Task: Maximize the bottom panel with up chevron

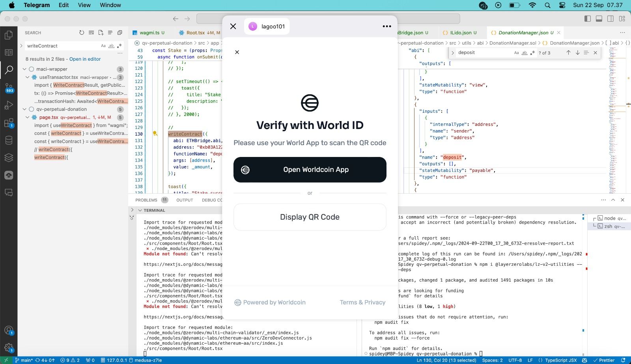Action: (x=613, y=200)
